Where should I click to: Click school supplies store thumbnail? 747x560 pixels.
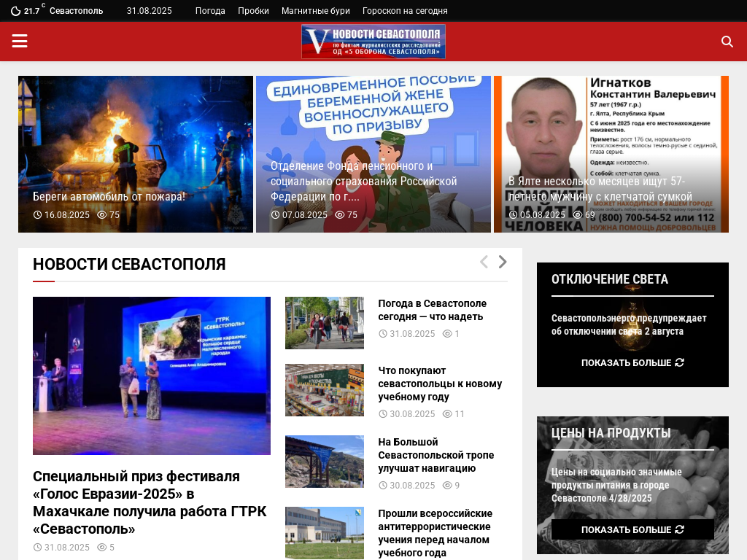[325, 390]
